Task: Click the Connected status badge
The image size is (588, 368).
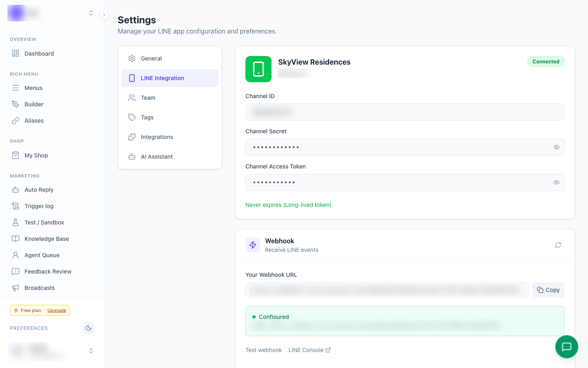Action: point(546,61)
